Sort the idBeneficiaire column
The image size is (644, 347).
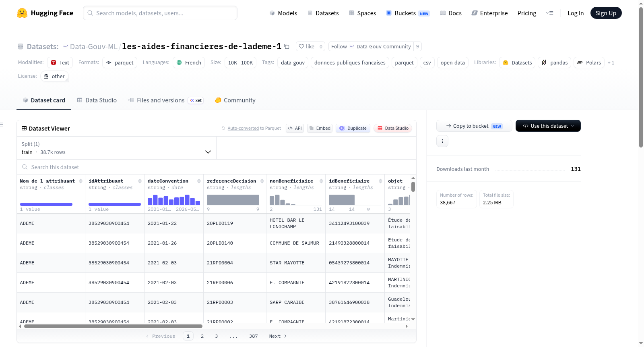(380, 181)
